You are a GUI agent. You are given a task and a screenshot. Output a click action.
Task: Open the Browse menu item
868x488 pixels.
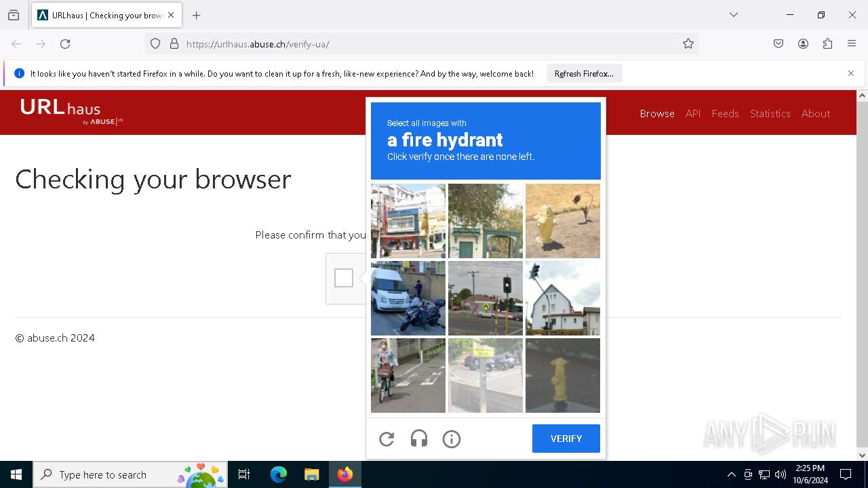[x=657, y=113]
